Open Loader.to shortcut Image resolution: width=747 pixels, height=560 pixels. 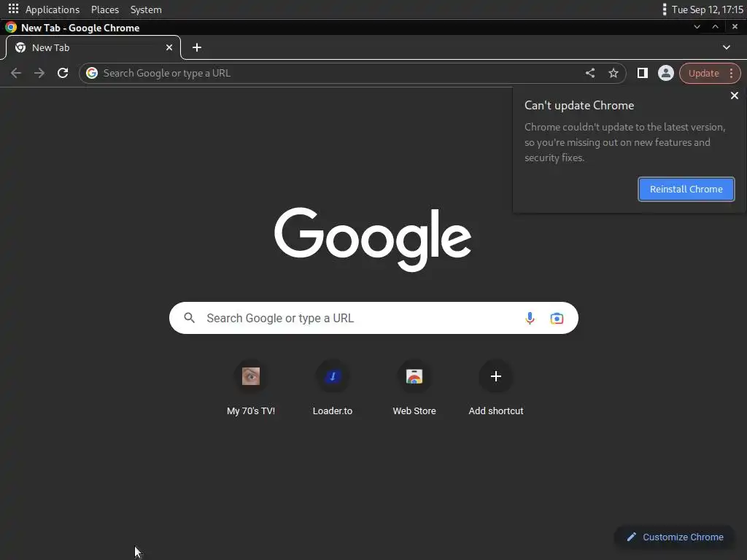[333, 388]
